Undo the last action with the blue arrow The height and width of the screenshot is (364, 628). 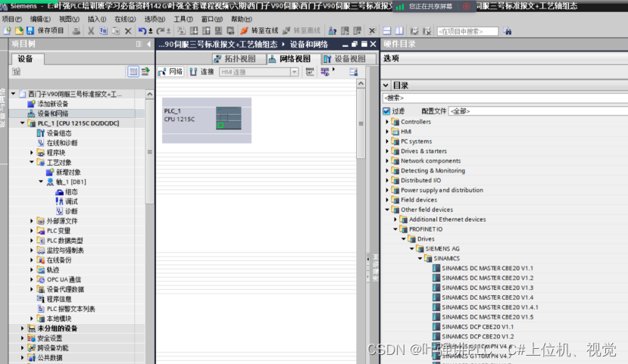[x=142, y=30]
